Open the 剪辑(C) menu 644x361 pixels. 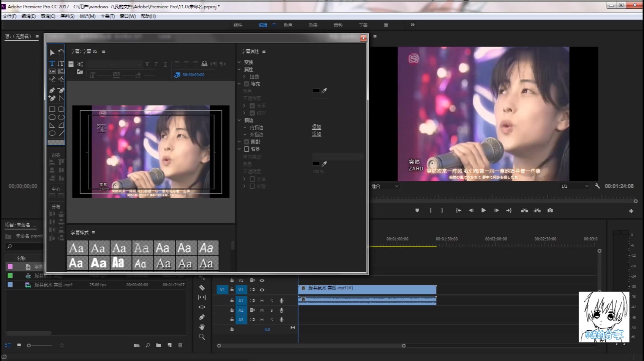(x=48, y=16)
